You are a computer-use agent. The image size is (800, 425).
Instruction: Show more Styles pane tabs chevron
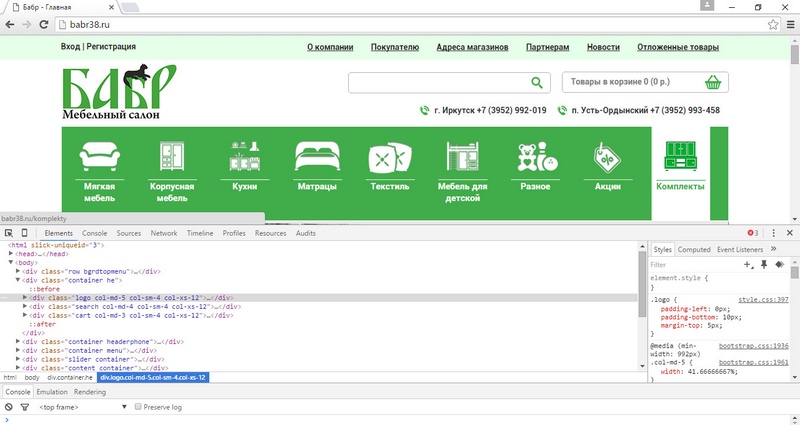pos(773,249)
